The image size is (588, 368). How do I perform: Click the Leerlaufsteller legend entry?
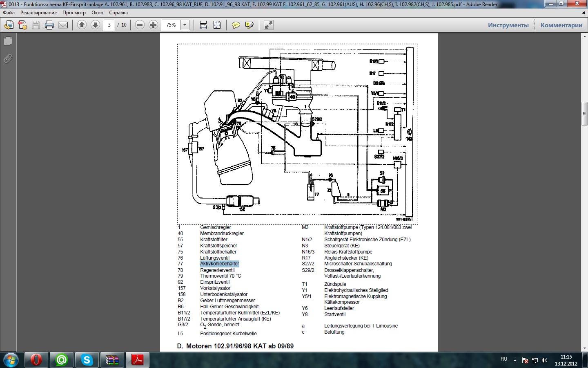[x=339, y=308]
